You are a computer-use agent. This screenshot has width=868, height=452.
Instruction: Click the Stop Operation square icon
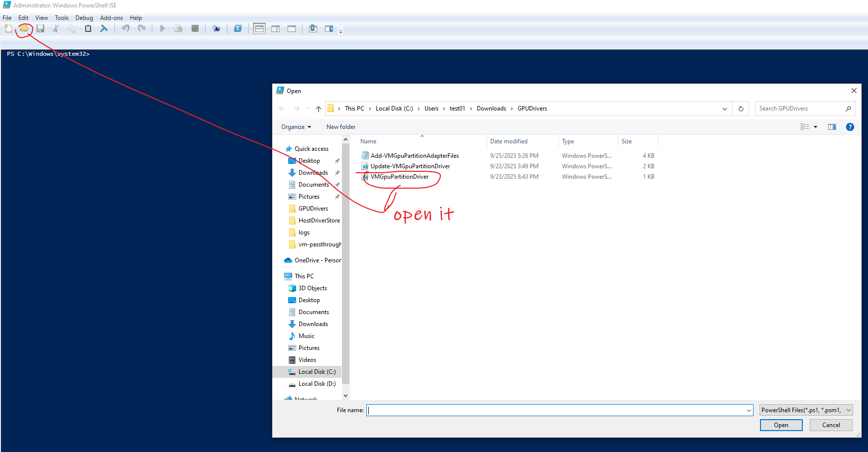195,28
